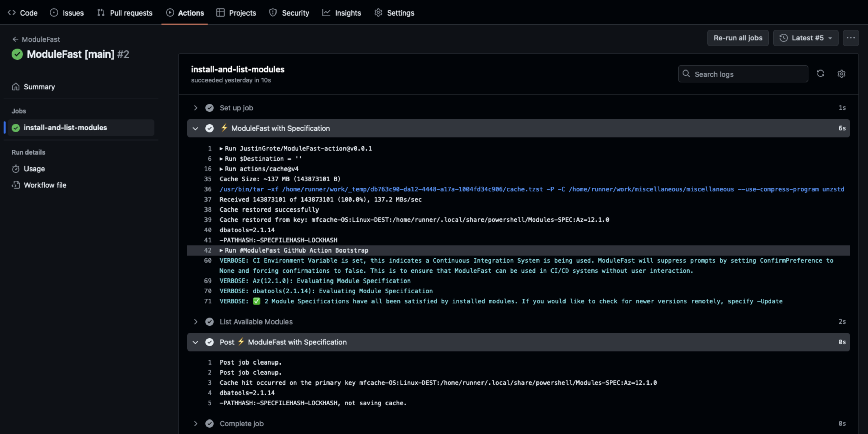Click the Summary home icon

click(16, 87)
